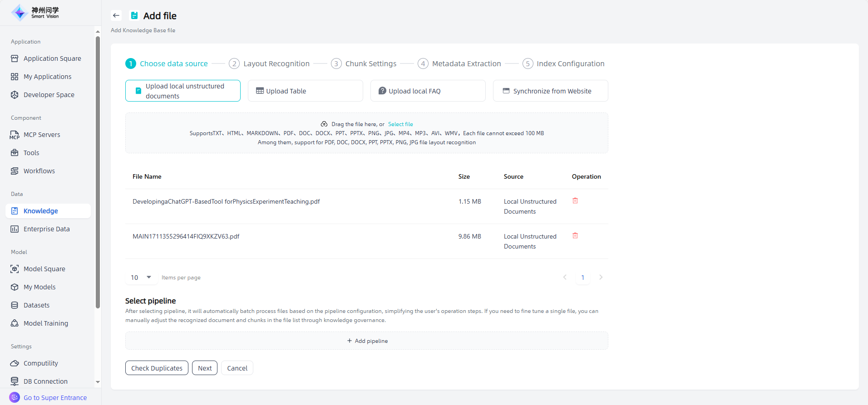The image size is (868, 405).
Task: Go to the next page of files
Action: [x=601, y=278]
